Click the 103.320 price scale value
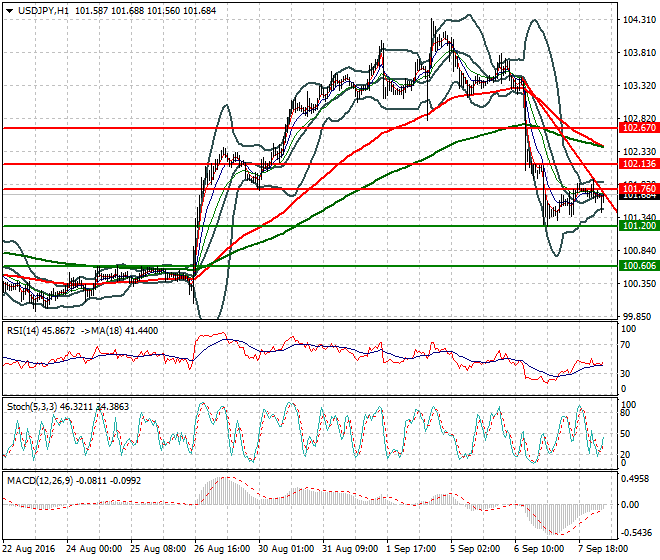Viewport: 660px width, 560px height. click(x=639, y=86)
